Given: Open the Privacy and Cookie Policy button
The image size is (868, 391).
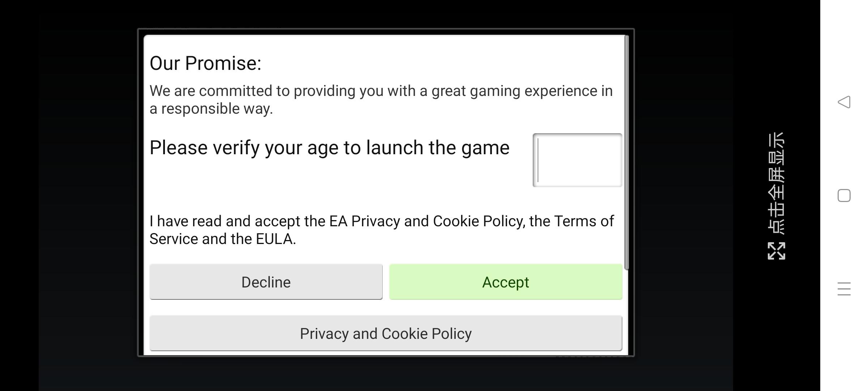Looking at the screenshot, I should [386, 333].
